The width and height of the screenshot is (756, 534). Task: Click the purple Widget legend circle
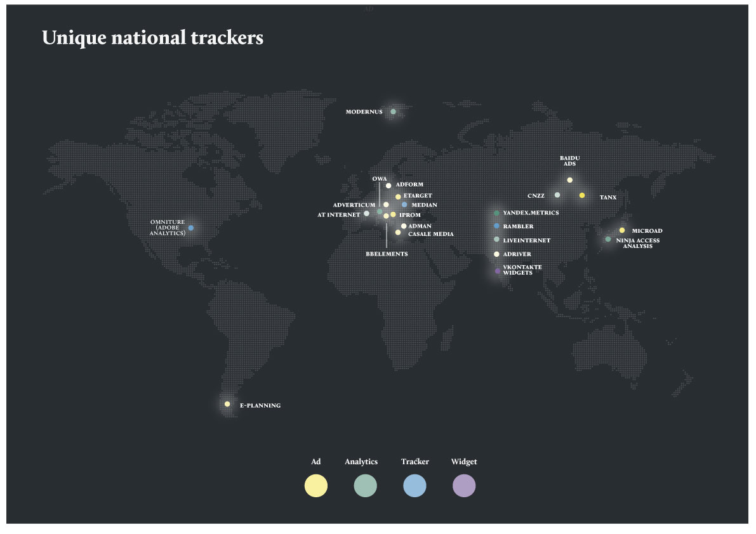(x=464, y=485)
